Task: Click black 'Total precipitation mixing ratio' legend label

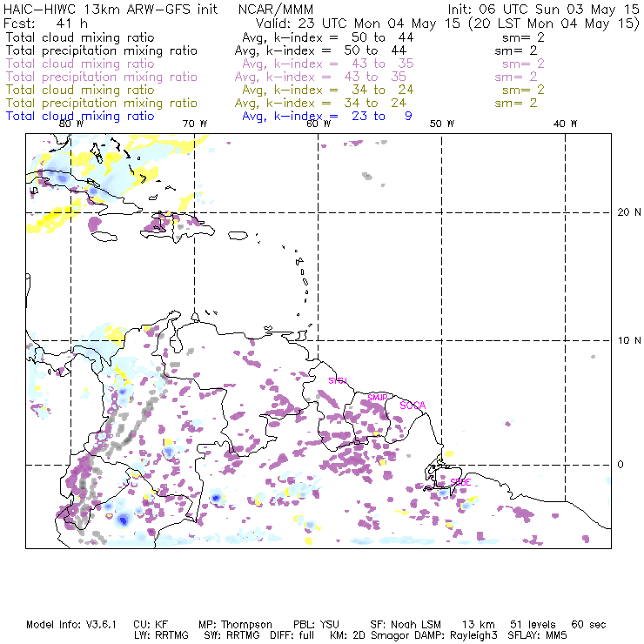Action: (x=102, y=51)
